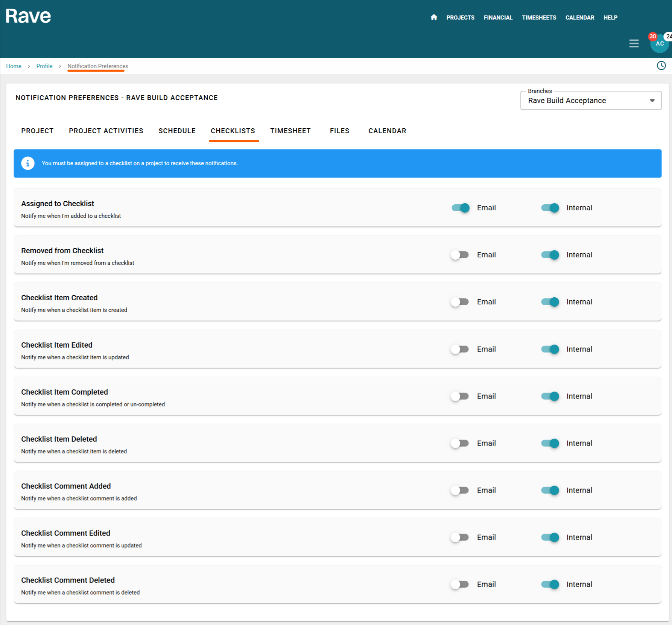Viewport: 672px width, 625px height.
Task: Click the Rave logo
Action: tap(28, 16)
